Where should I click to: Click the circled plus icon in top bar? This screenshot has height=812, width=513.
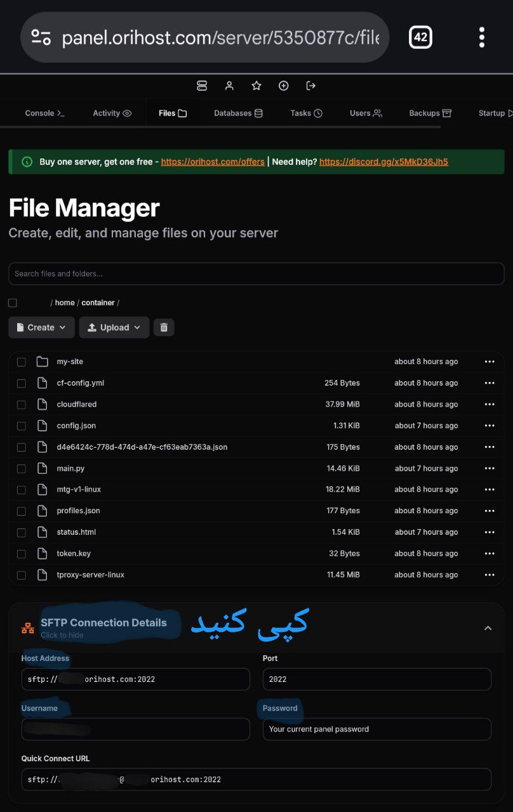click(284, 86)
